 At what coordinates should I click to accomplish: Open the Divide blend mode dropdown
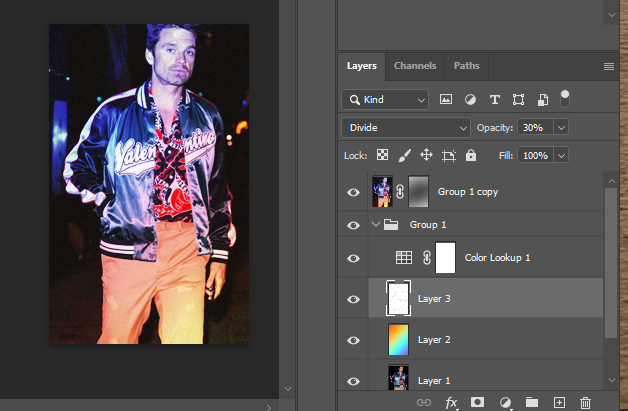[406, 127]
